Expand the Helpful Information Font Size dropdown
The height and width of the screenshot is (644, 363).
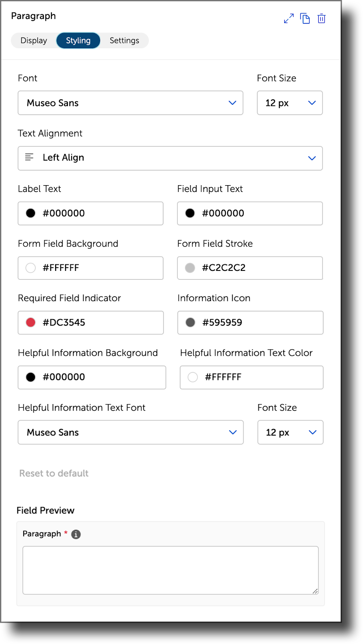(x=290, y=432)
